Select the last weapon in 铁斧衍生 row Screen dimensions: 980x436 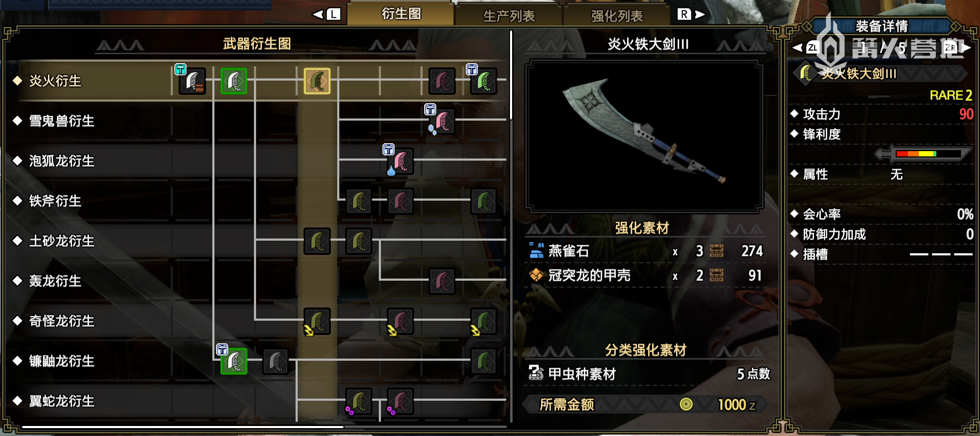pyautogui.click(x=483, y=201)
